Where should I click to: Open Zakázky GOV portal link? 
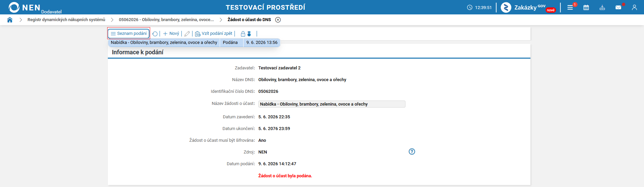point(528,7)
